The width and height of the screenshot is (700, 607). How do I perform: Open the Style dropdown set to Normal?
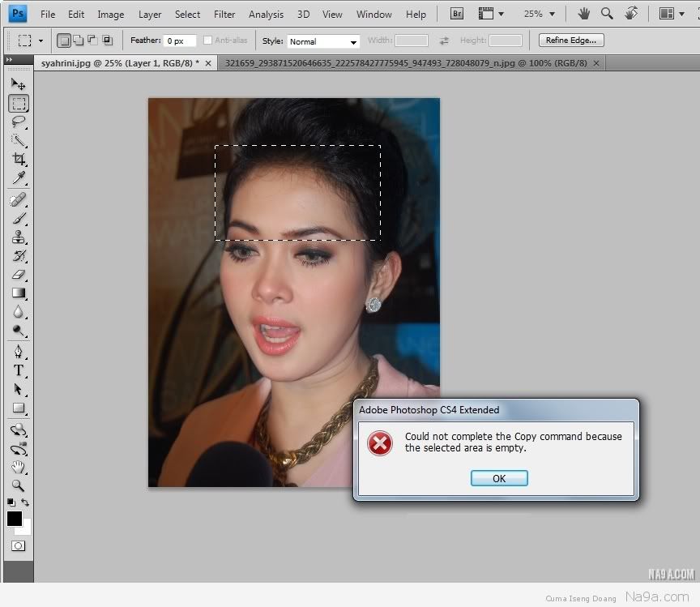(x=323, y=41)
